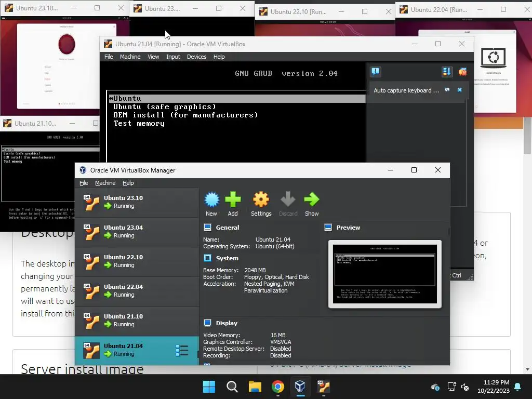Open Input menu in Ubuntu 21.04 window
The width and height of the screenshot is (532, 399).
click(173, 57)
